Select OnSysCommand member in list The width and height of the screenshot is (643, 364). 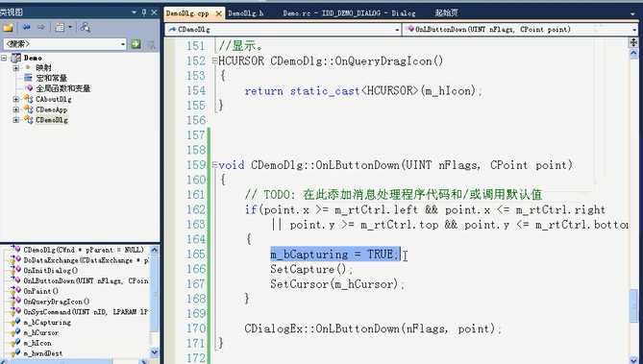pos(86,312)
